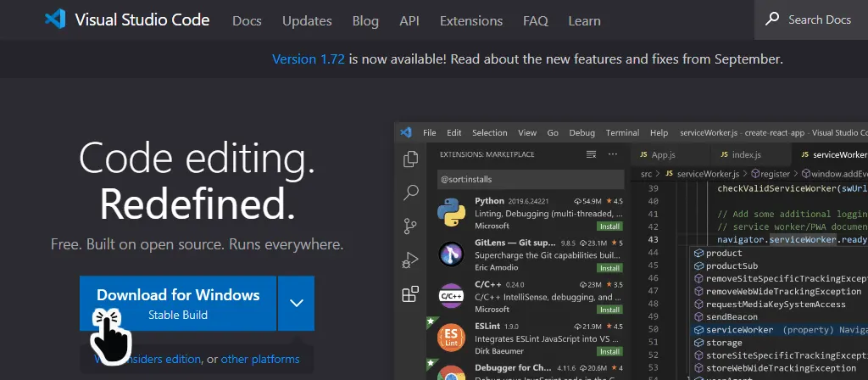Switch to the App.js tab
The width and height of the screenshot is (868, 380).
tap(670, 154)
